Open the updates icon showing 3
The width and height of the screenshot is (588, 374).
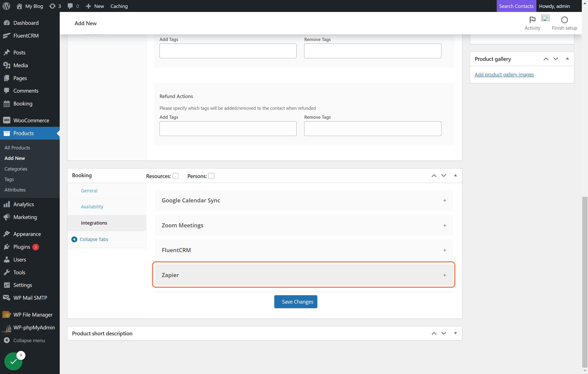[x=52, y=6]
